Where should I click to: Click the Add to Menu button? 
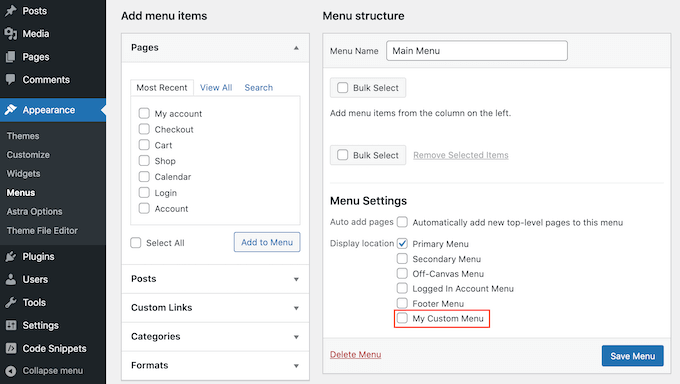[x=267, y=242]
